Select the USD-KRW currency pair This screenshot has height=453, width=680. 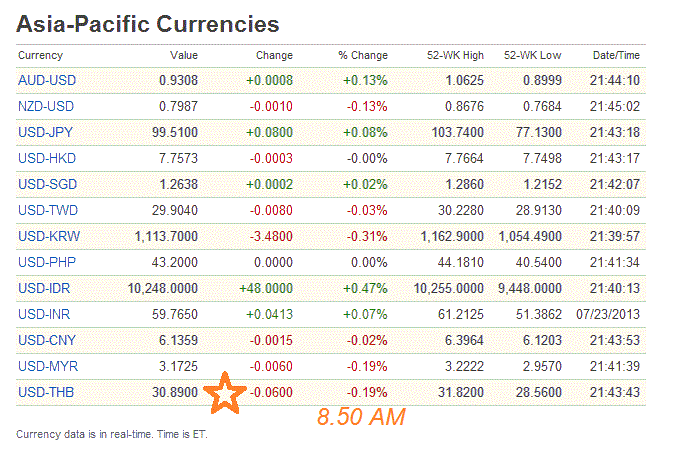46,237
